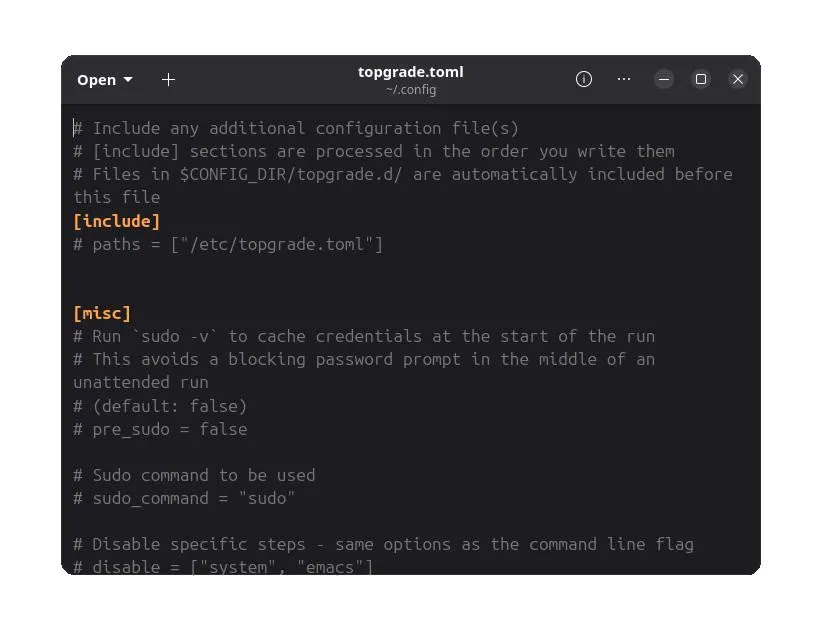Click the '# paths = ["/etc/topgrade.toml"]' line
This screenshot has height=642, width=822.
pyautogui.click(x=228, y=244)
